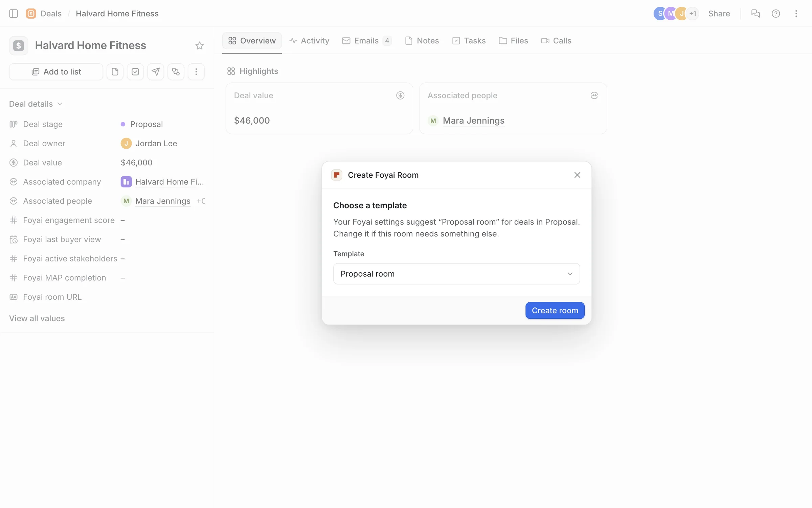Open more actions beside Add to list

point(196,72)
